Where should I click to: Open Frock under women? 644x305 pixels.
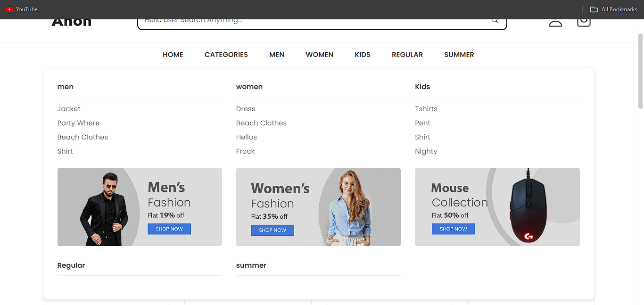click(245, 151)
